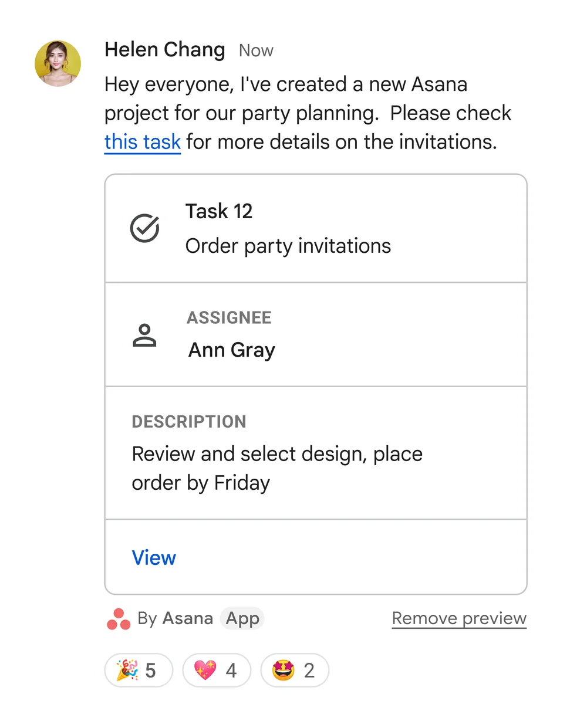
Task: Select assignee name Ann Gray
Action: [x=231, y=350]
